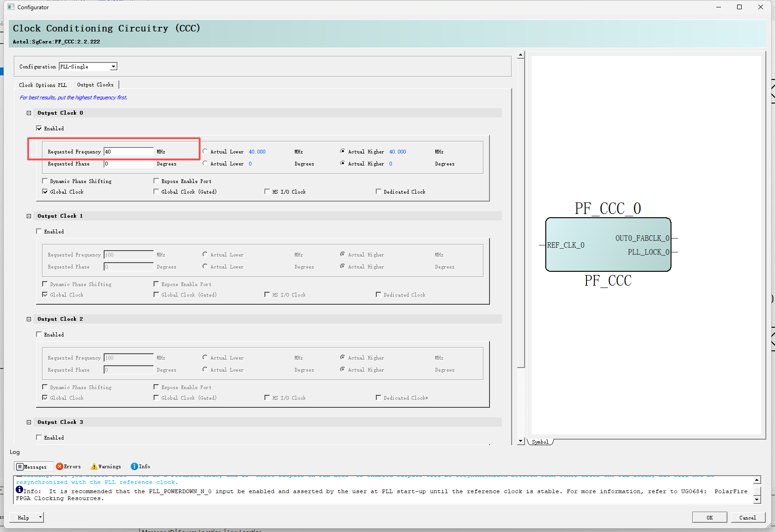Check Enabled for Output Clock 1
The width and height of the screenshot is (775, 532).
coord(39,232)
